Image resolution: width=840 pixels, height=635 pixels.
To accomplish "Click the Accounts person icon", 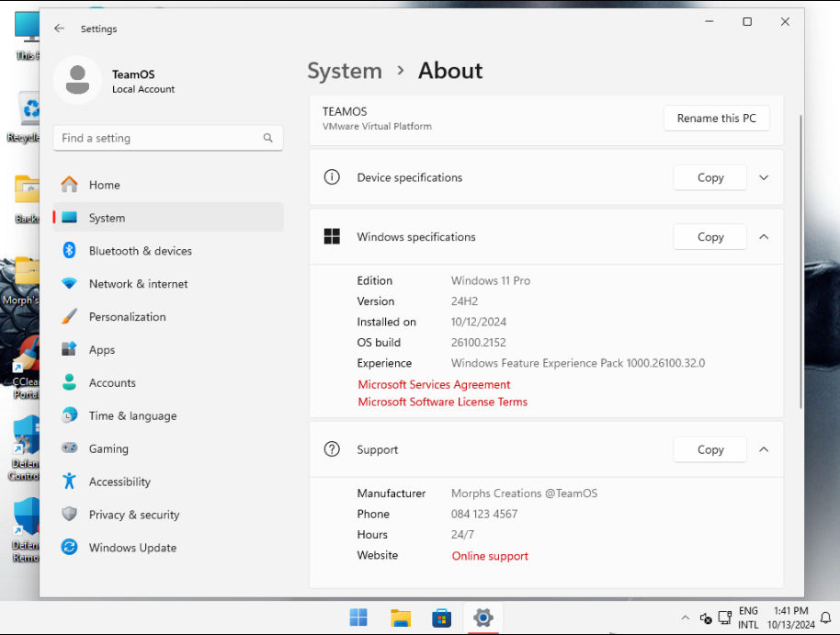I will 69,382.
